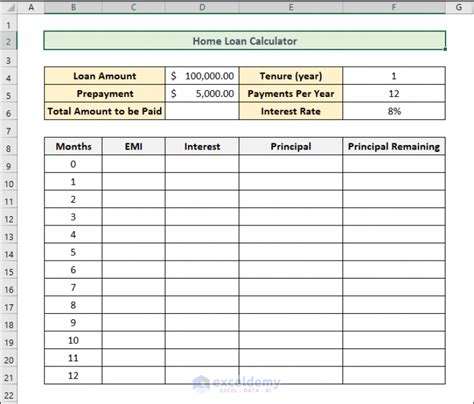
Task: Select column D header
Action: click(x=202, y=7)
